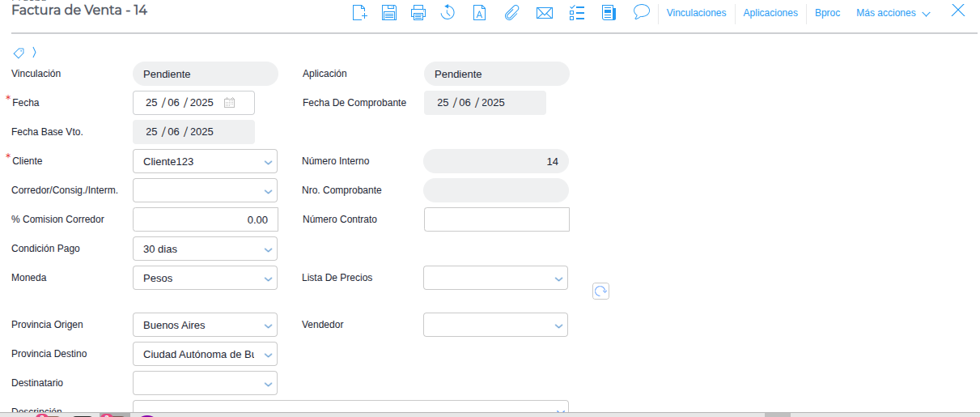
Task: Click the tag label icon
Action: (19, 53)
